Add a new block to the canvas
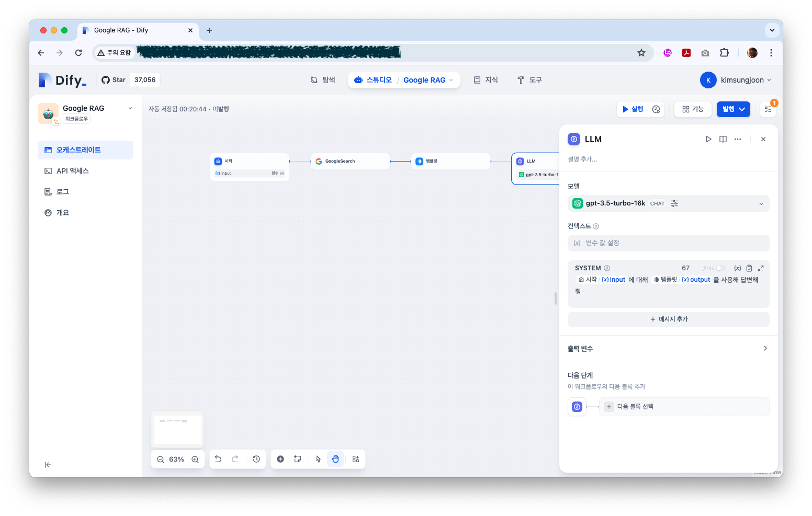812x516 pixels. click(x=280, y=459)
